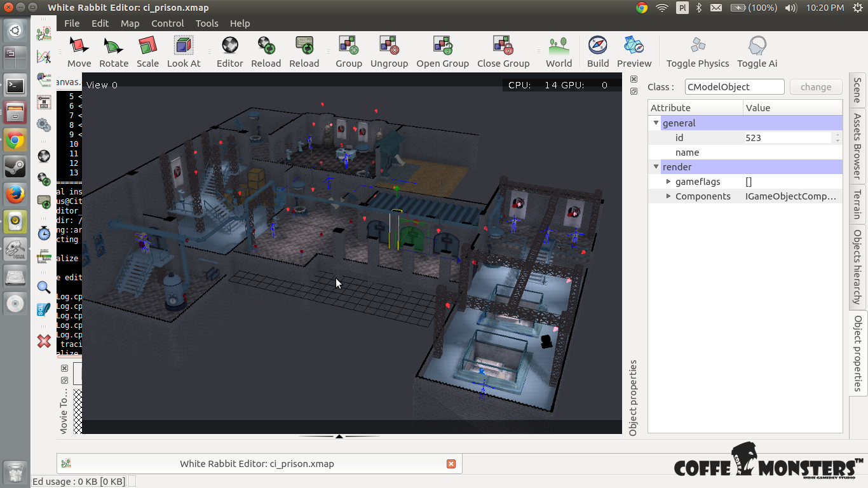Click the Value column header
Image resolution: width=868 pixels, height=488 pixels.
click(793, 108)
